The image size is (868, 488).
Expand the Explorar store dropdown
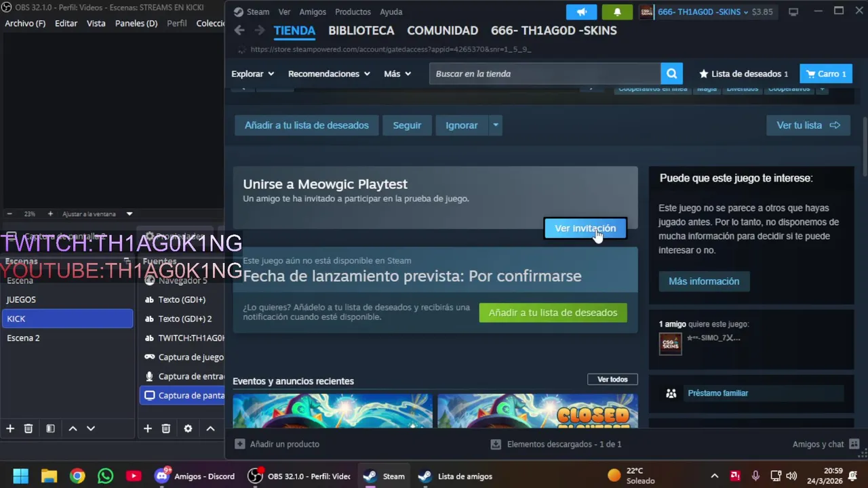pos(253,74)
